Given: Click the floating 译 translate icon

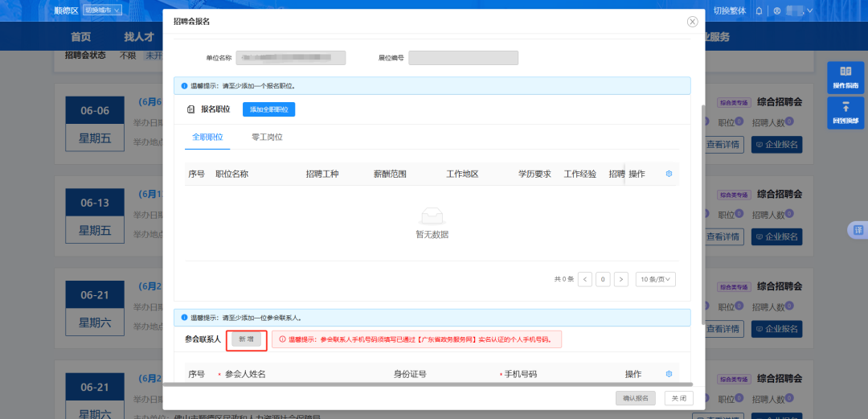Looking at the screenshot, I should coord(857,230).
